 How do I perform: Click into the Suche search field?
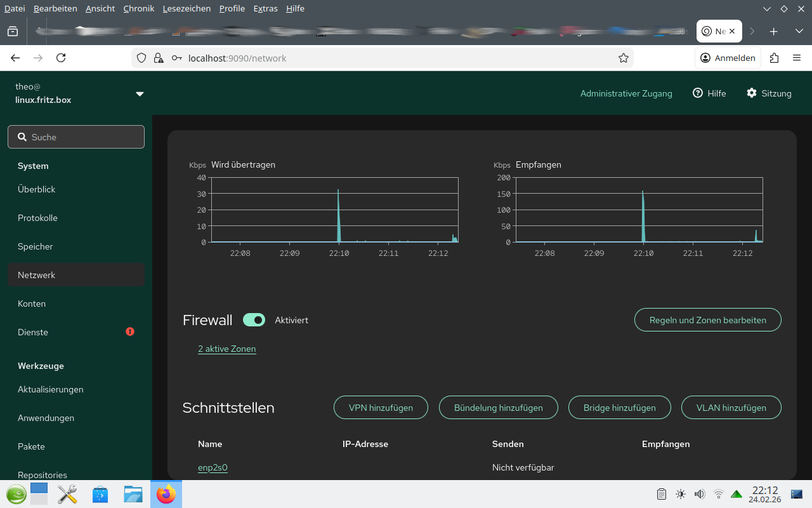pyautogui.click(x=76, y=137)
